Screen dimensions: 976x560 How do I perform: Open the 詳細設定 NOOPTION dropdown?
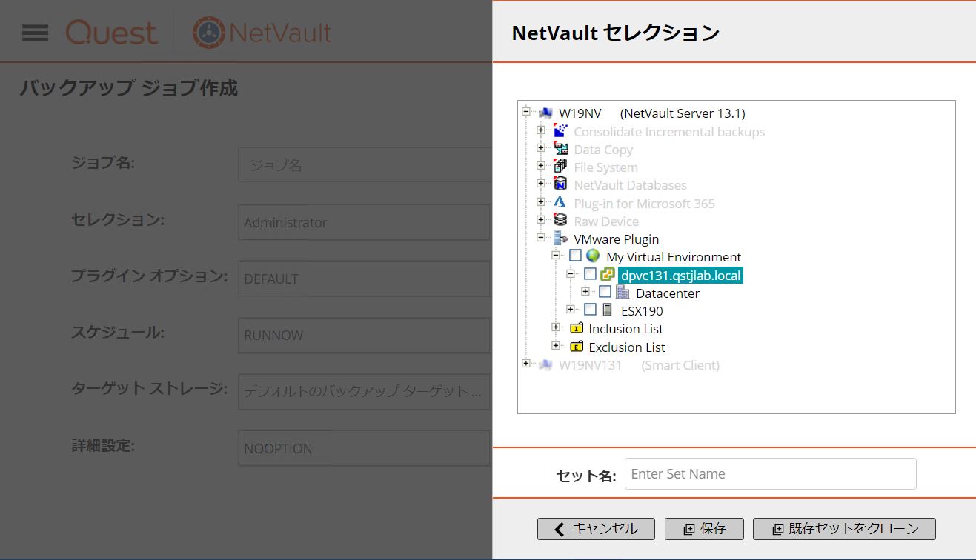tap(365, 448)
